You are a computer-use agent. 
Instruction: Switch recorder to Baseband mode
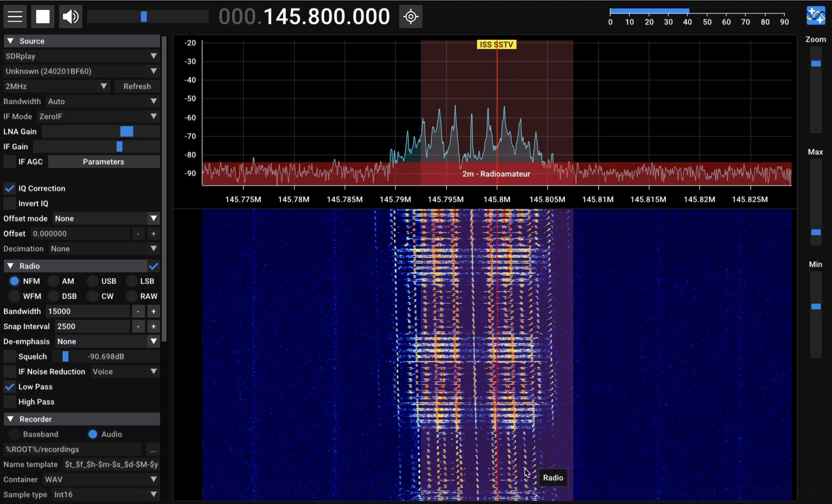point(15,434)
